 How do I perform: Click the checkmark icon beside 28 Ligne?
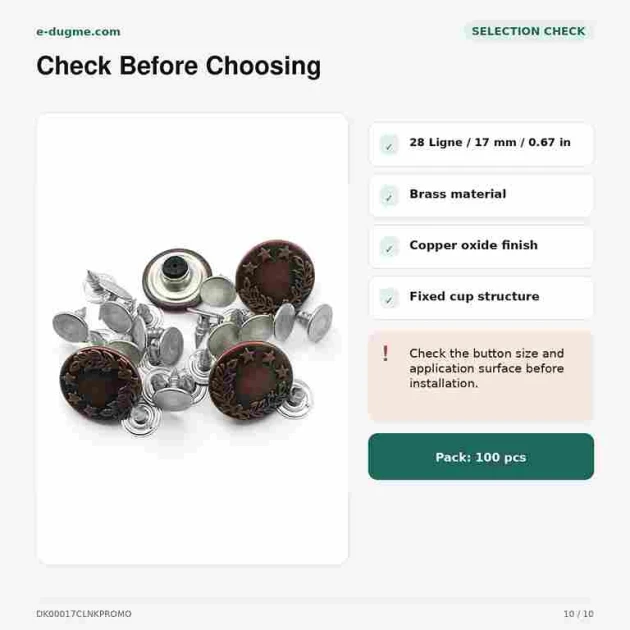(389, 145)
